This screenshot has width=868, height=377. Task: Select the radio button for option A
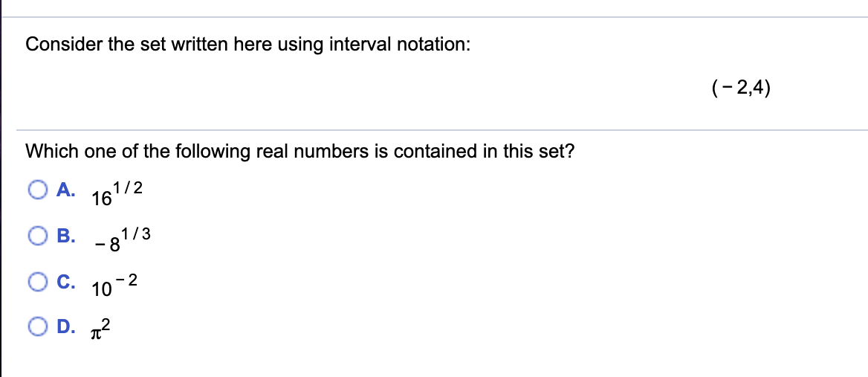pyautogui.click(x=39, y=190)
